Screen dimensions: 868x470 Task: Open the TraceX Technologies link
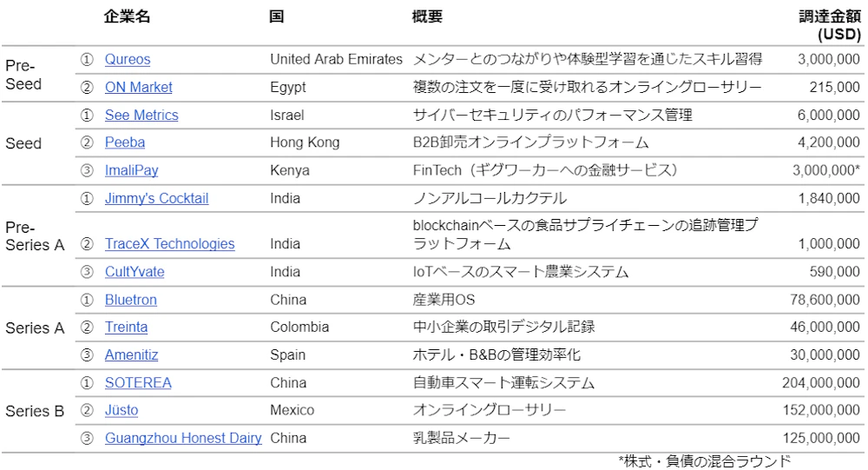[x=169, y=244]
